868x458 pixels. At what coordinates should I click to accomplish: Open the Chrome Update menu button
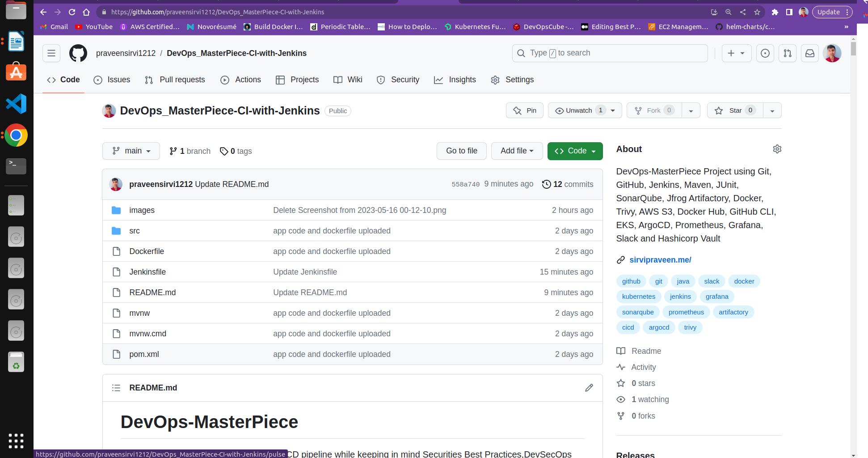tap(832, 12)
